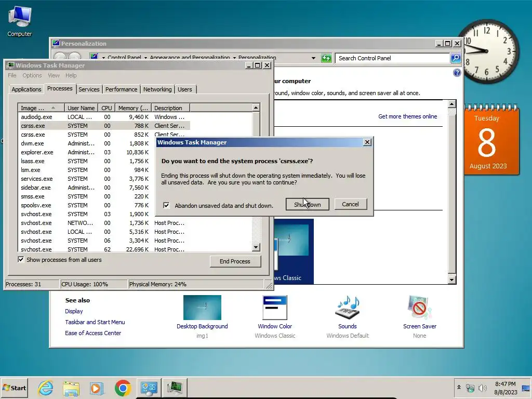Select the audiodg.exe process row
532x399 pixels.
(x=103, y=117)
